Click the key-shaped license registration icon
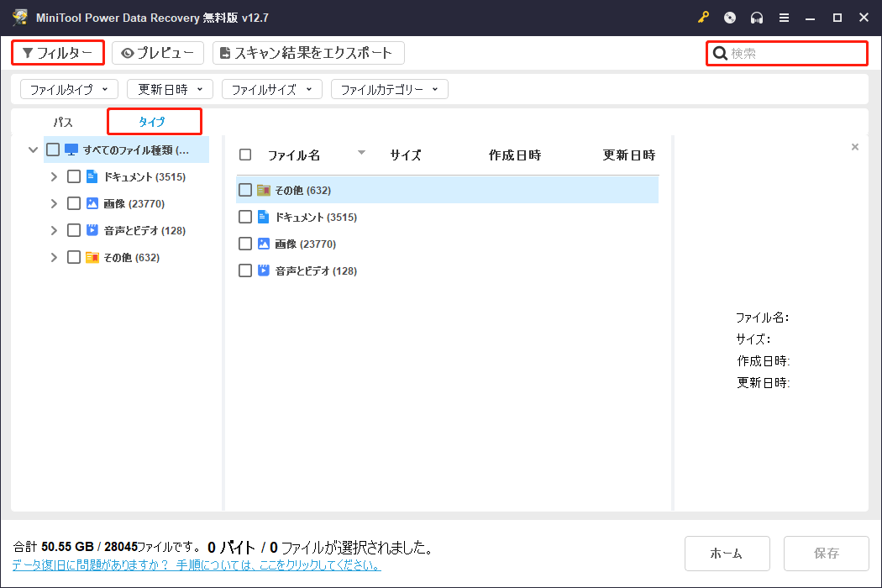 click(703, 17)
